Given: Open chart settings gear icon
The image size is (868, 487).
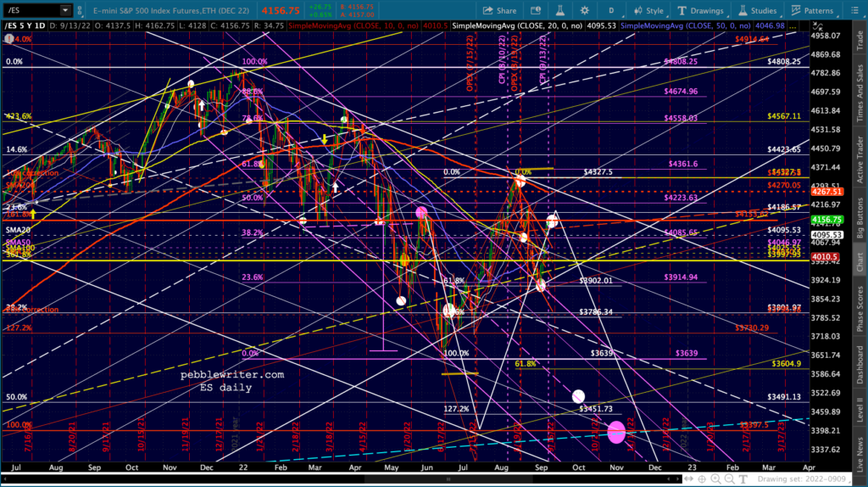Looking at the screenshot, I should [585, 10].
